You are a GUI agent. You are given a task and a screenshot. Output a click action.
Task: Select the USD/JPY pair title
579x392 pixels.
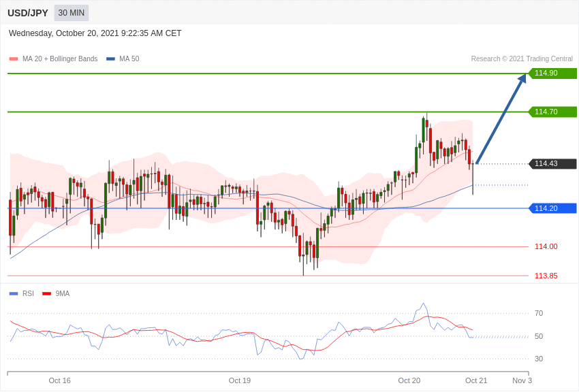28,13
